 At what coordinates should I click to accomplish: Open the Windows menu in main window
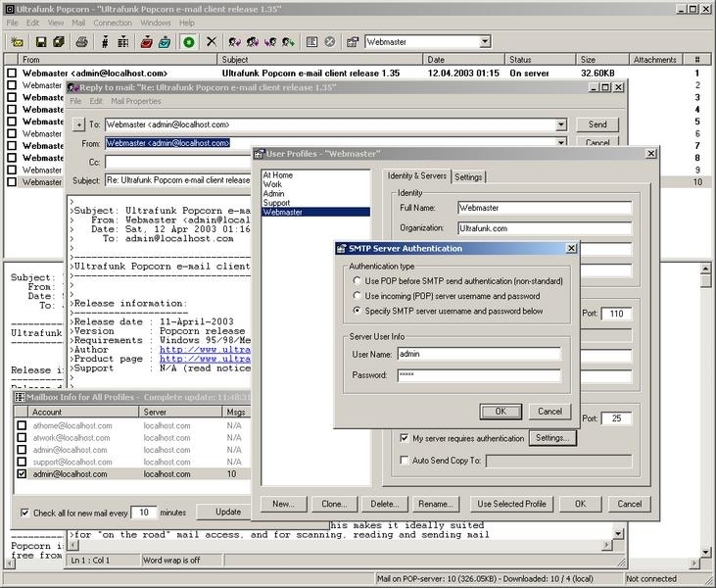click(x=156, y=23)
